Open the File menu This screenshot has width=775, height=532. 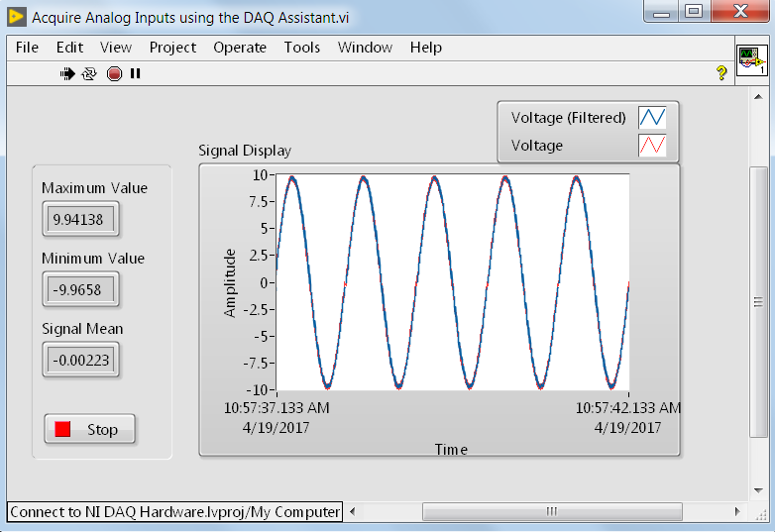(x=27, y=48)
